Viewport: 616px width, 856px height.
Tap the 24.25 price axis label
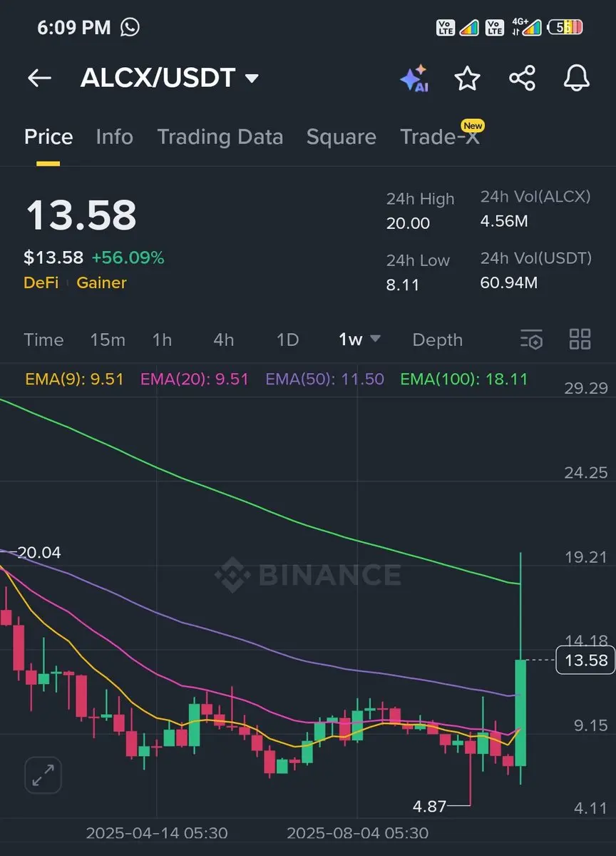click(585, 472)
